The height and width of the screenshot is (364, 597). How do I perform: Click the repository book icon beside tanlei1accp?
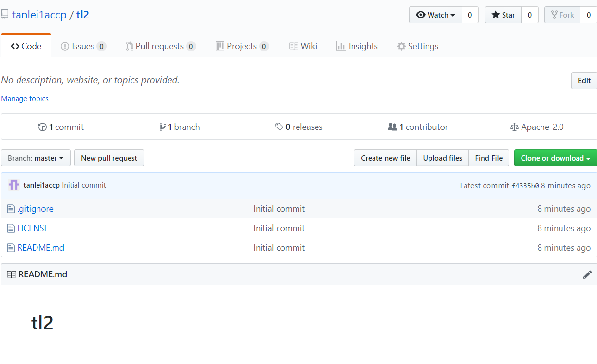[4, 15]
